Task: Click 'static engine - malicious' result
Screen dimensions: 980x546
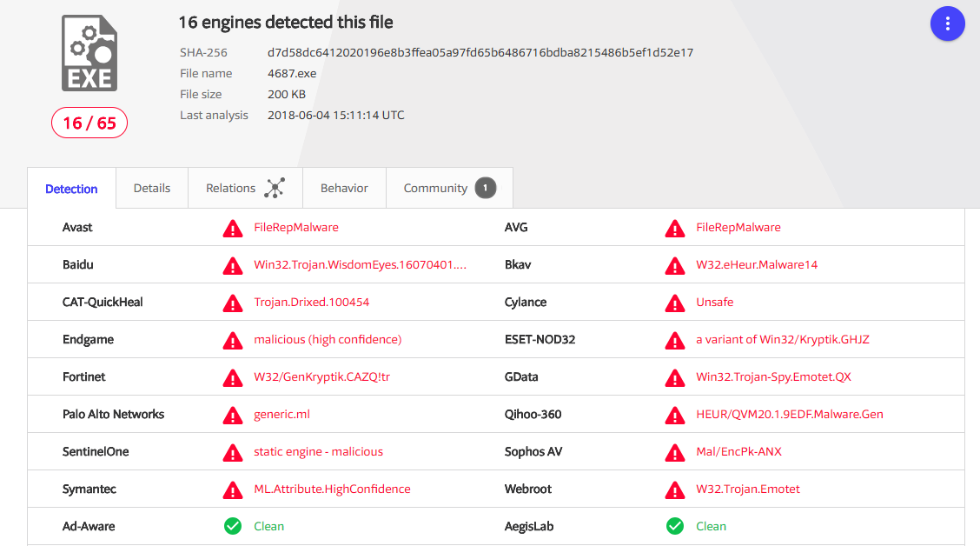Action: tap(319, 451)
